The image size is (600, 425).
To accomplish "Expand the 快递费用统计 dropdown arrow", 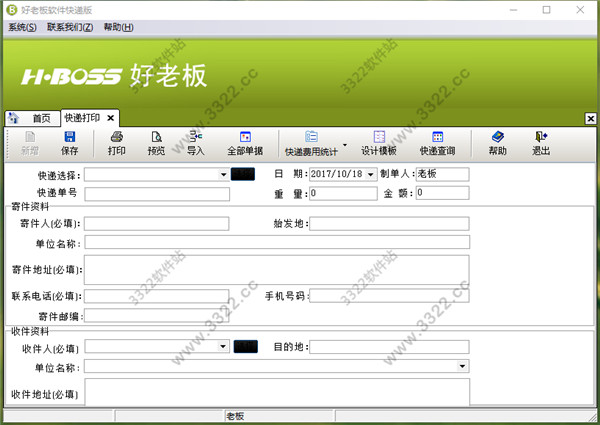I will coord(344,145).
